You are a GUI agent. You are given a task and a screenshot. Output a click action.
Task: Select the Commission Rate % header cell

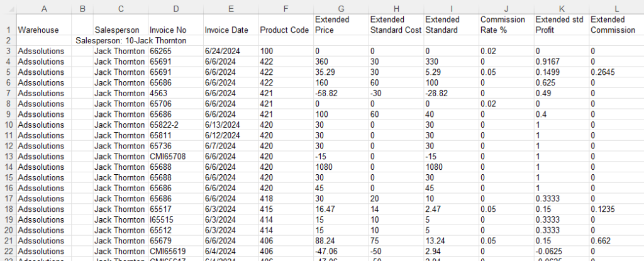tap(506, 25)
